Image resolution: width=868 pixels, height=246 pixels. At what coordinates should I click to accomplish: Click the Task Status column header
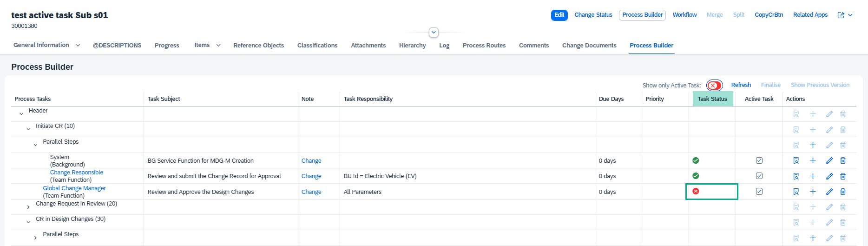tap(712, 99)
